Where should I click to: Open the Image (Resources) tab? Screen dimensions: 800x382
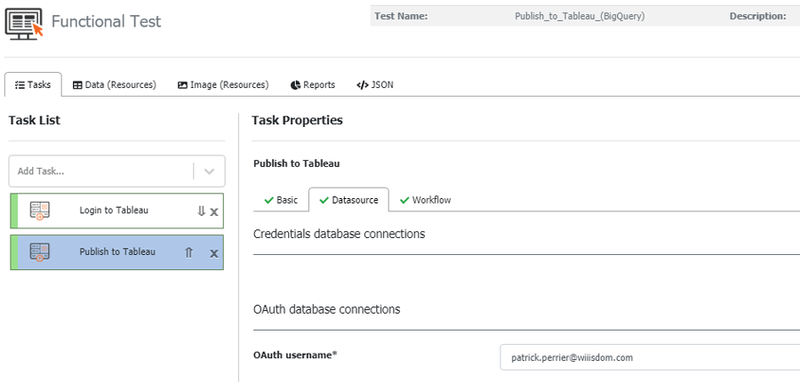tap(223, 85)
